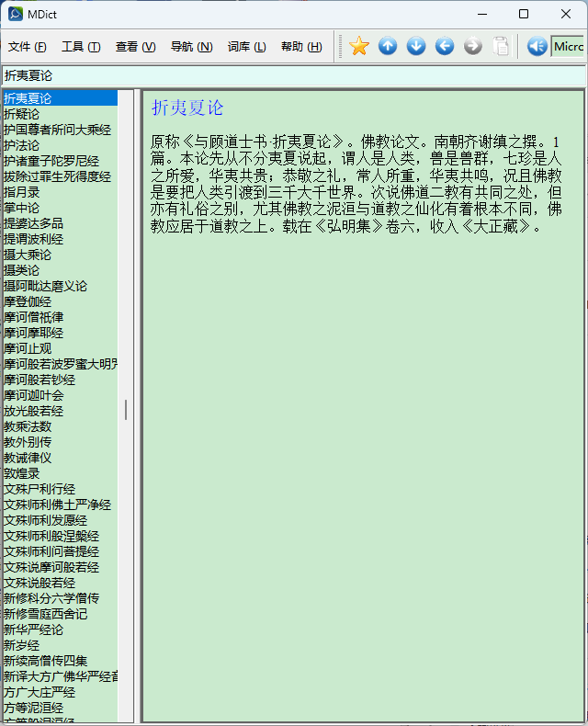The height and width of the screenshot is (726, 588).
Task: Expand the 查看 (V) menu
Action: pos(135,47)
